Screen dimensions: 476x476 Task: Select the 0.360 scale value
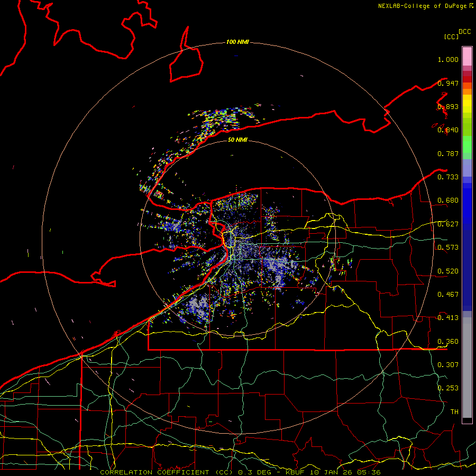(x=448, y=342)
